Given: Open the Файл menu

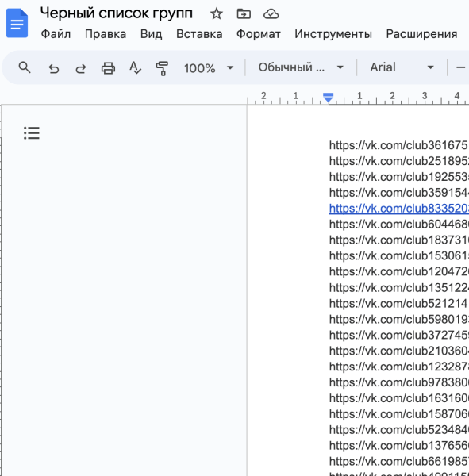Looking at the screenshot, I should [56, 34].
